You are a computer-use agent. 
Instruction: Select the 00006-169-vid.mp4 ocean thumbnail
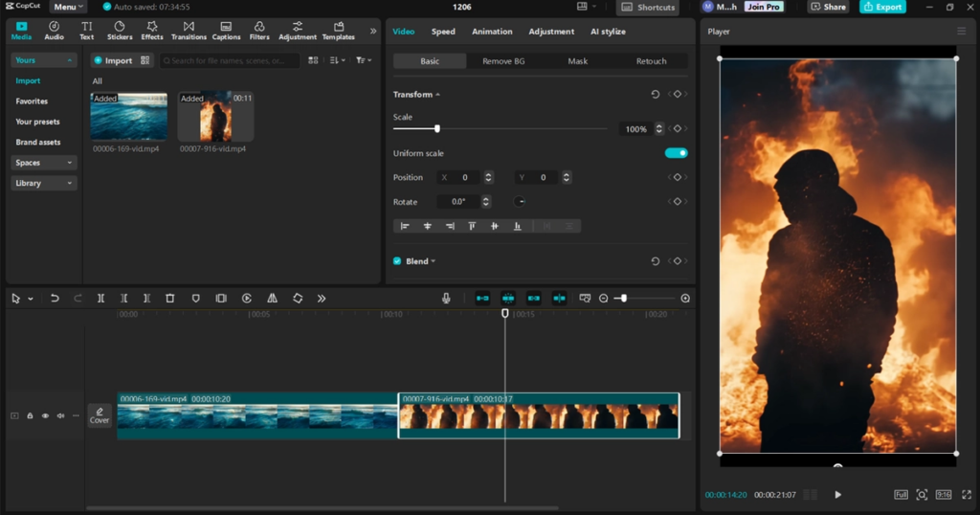click(x=129, y=117)
